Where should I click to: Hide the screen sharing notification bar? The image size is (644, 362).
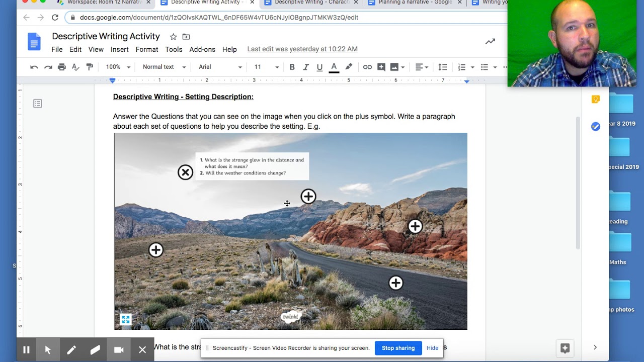click(432, 348)
